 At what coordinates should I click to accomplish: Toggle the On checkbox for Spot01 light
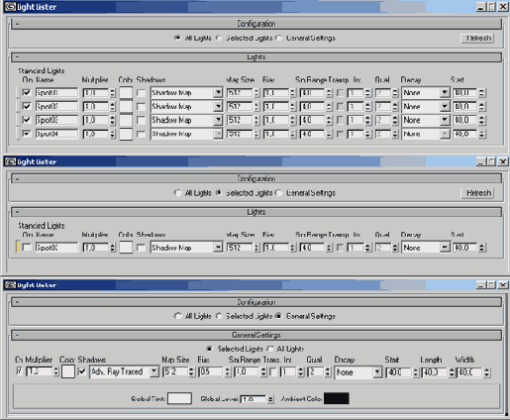(27, 93)
